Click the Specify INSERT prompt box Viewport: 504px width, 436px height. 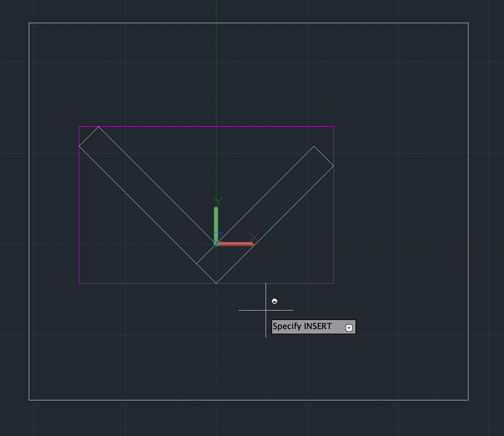click(x=303, y=326)
